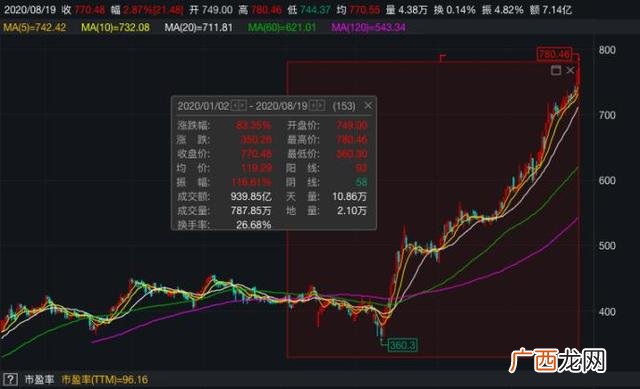This screenshot has height=389, width=640.
Task: Select the MA(20)=711.81 indicator
Action: [x=198, y=27]
